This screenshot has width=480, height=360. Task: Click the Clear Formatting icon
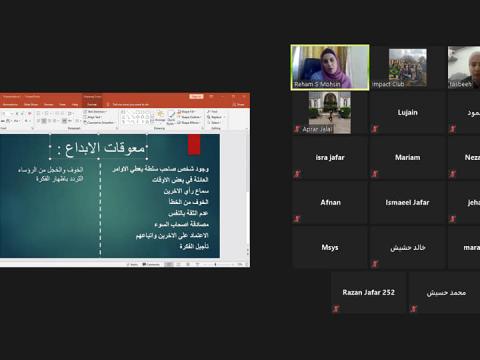tap(30, 113)
